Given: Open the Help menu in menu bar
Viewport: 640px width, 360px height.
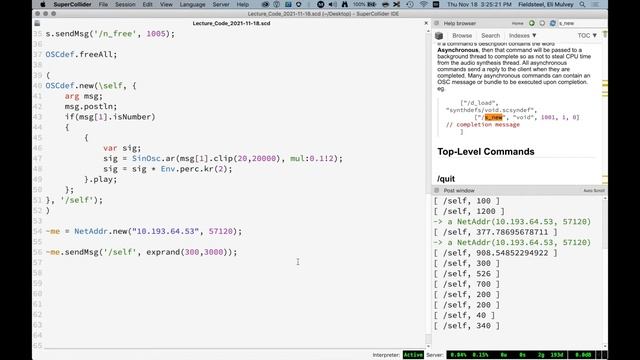Looking at the screenshot, I should pos(242,4).
